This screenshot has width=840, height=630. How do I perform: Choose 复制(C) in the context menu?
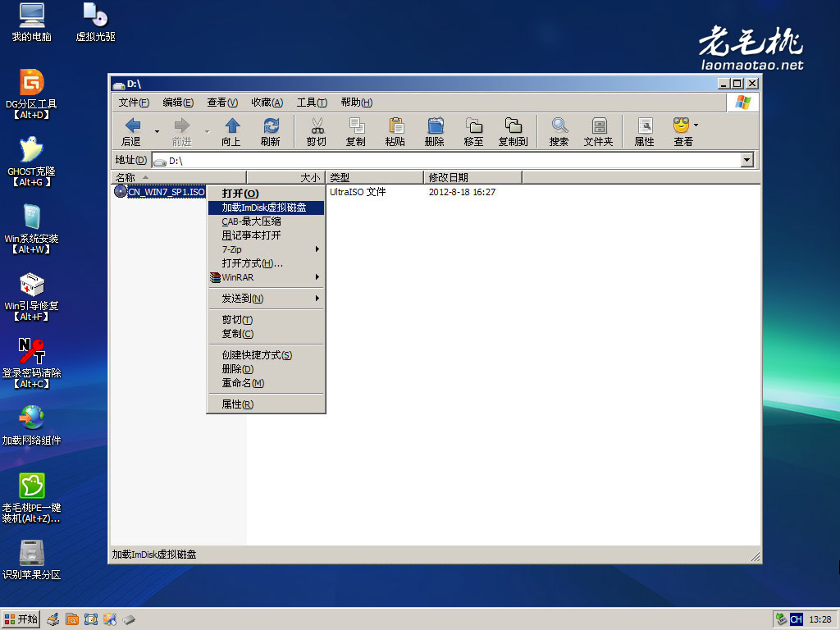click(267, 334)
